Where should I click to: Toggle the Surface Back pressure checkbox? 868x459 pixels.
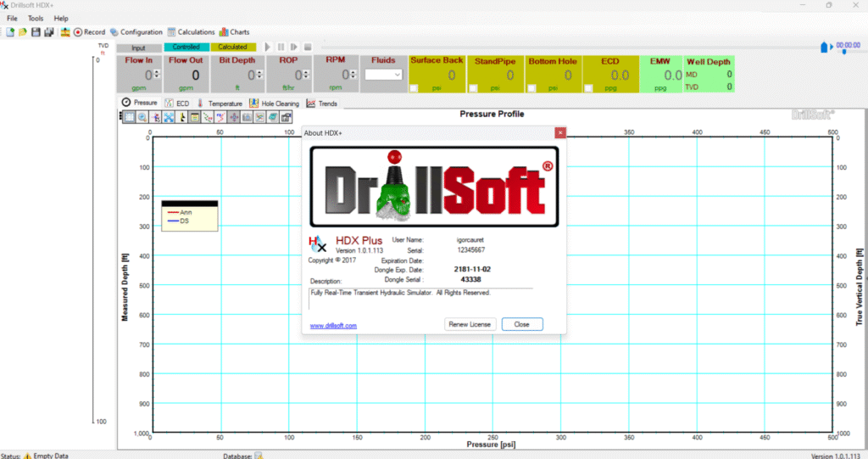tap(414, 88)
